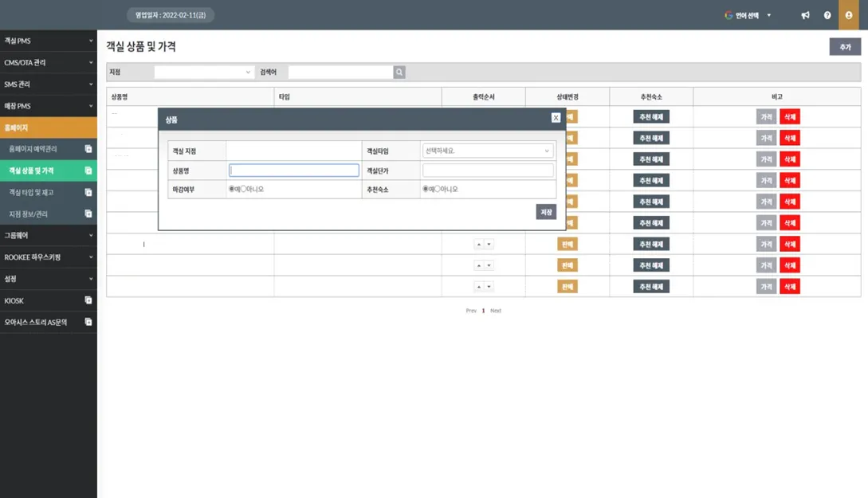The image size is (868, 498).
Task: Click the 비고 column header
Action: [776, 97]
